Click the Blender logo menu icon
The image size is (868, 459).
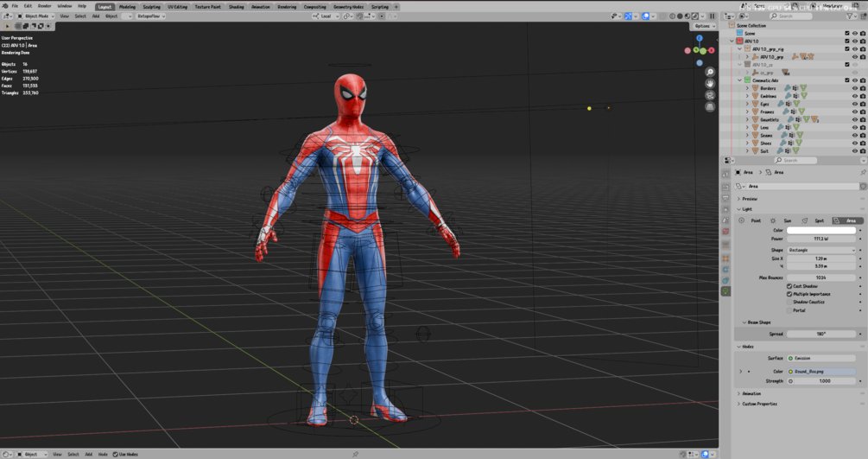click(x=5, y=6)
